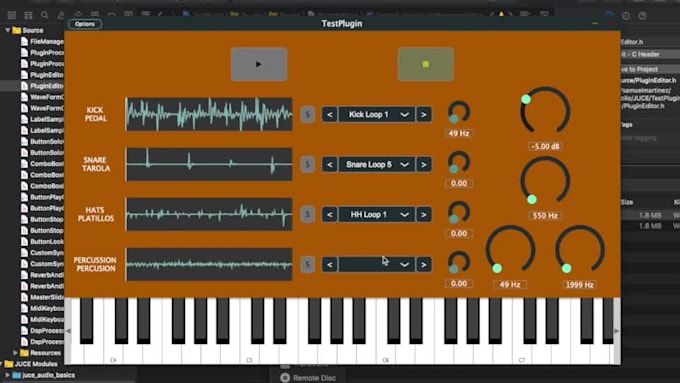Click the large 49 Hz knob
The width and height of the screenshot is (680, 383).
click(510, 250)
